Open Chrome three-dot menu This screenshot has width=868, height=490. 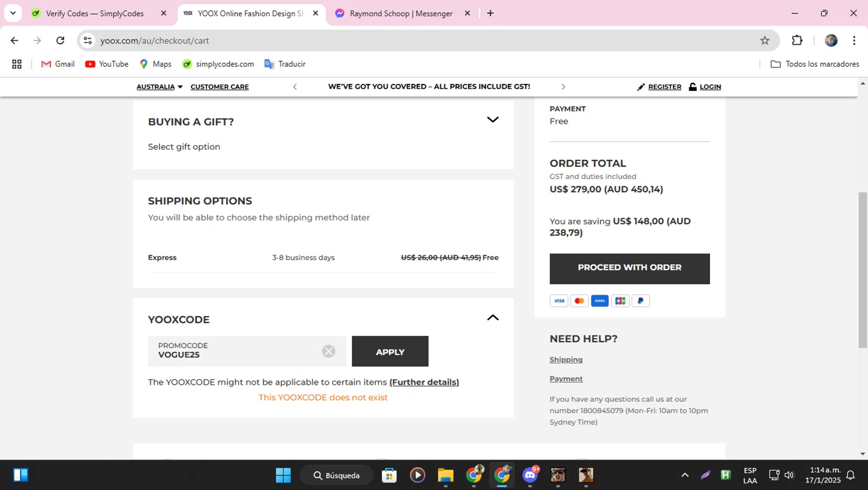(x=854, y=40)
